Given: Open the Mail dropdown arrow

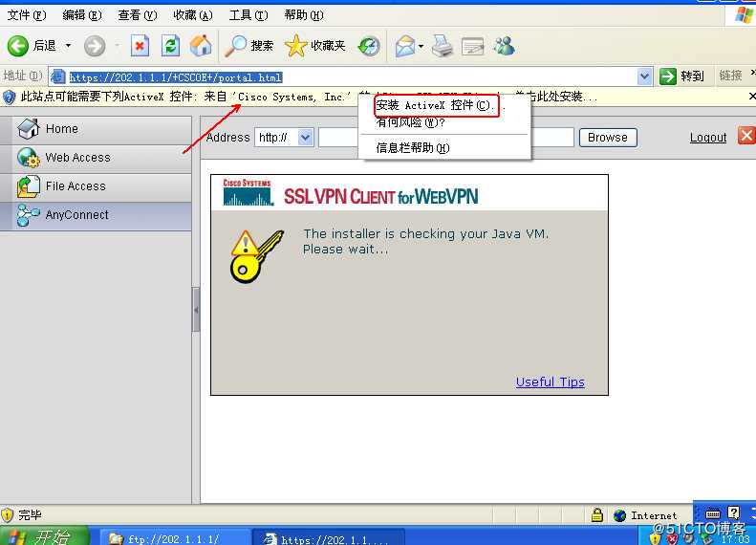Looking at the screenshot, I should [421, 46].
